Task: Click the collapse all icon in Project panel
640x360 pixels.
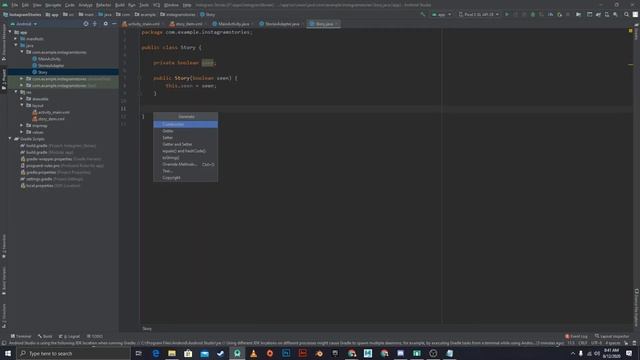Action: 95,24
